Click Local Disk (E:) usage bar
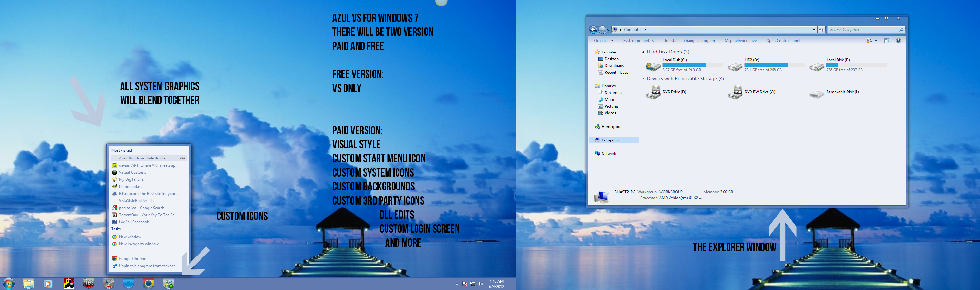The image size is (980, 290). coord(856,65)
